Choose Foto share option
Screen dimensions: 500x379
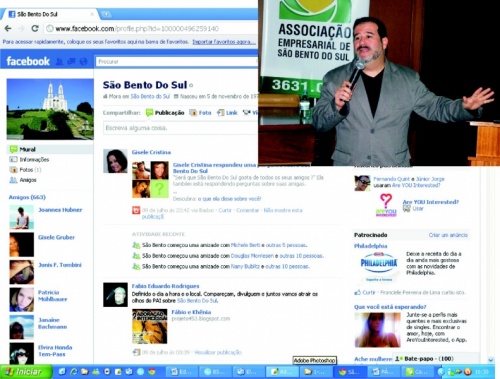[x=201, y=113]
